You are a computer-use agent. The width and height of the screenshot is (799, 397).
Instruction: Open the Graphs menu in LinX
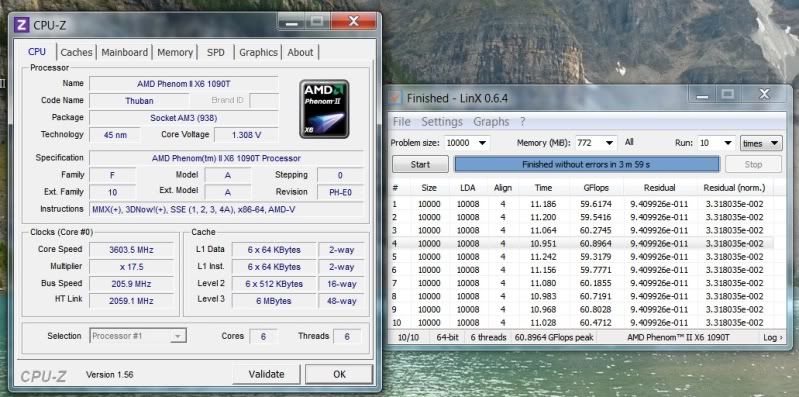[x=491, y=122]
